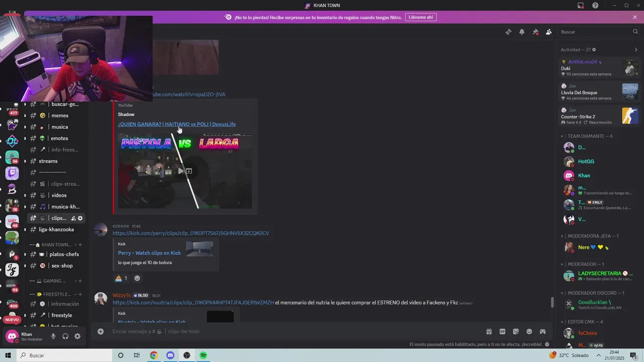
Task: Toggle mute microphone in user panel
Action: (53, 336)
